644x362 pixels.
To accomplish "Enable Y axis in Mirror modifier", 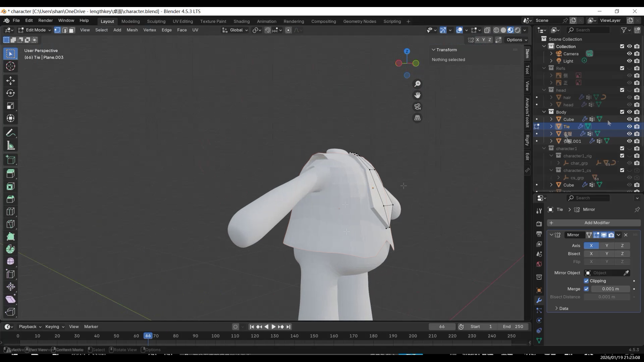I will pos(606,246).
